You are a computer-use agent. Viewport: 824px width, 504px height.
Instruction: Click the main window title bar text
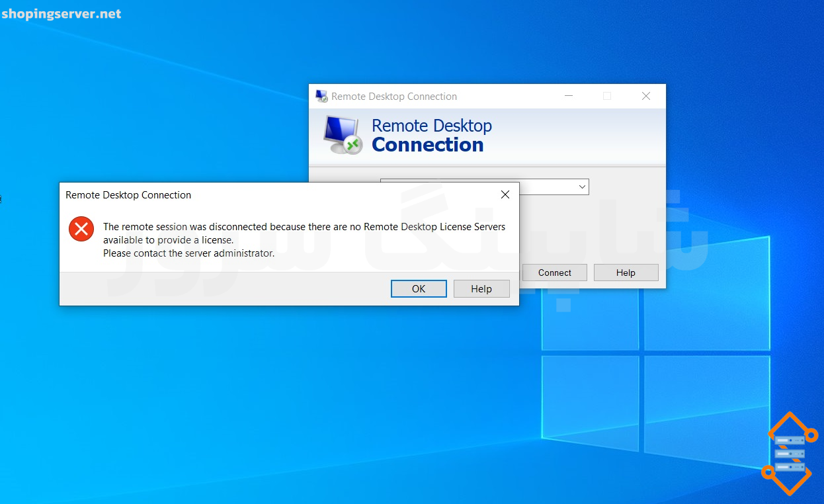point(394,97)
